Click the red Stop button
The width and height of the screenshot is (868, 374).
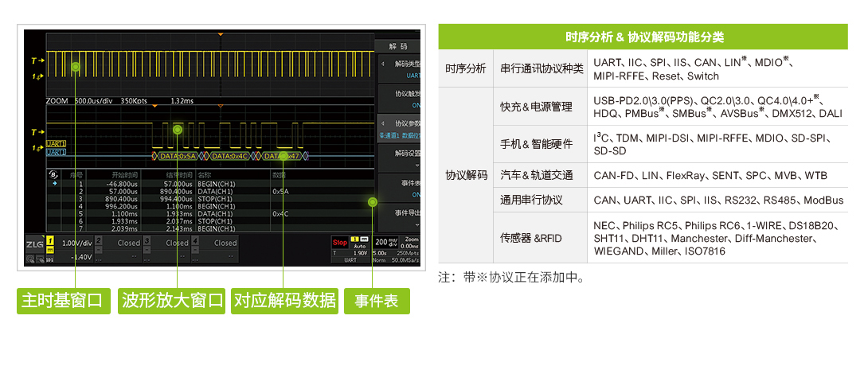[340, 243]
